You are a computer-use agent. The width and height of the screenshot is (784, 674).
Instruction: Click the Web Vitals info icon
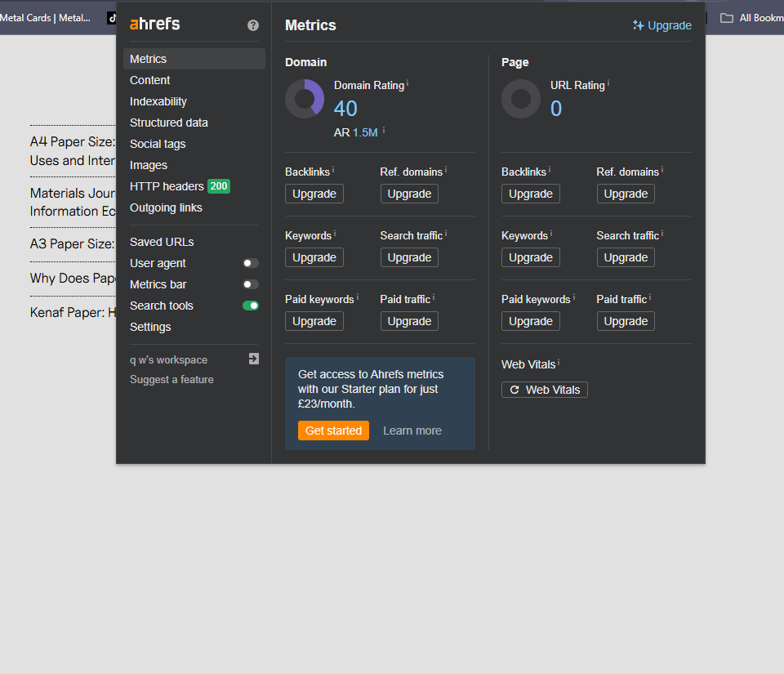559,362
